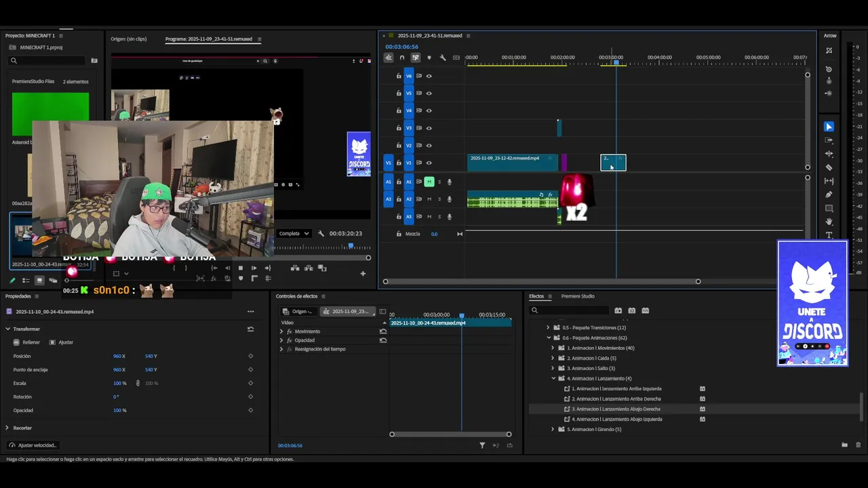Solo the A2 audio track
Image resolution: width=868 pixels, height=488 pixels.
[x=439, y=199]
